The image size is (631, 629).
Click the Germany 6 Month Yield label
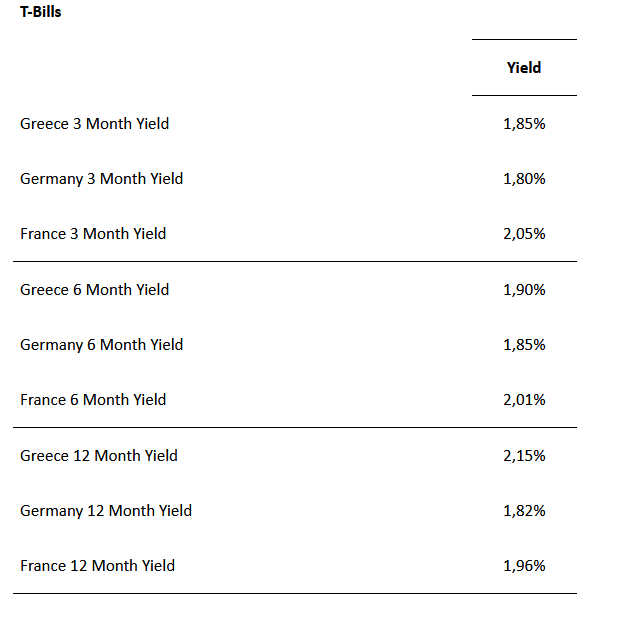101,345
